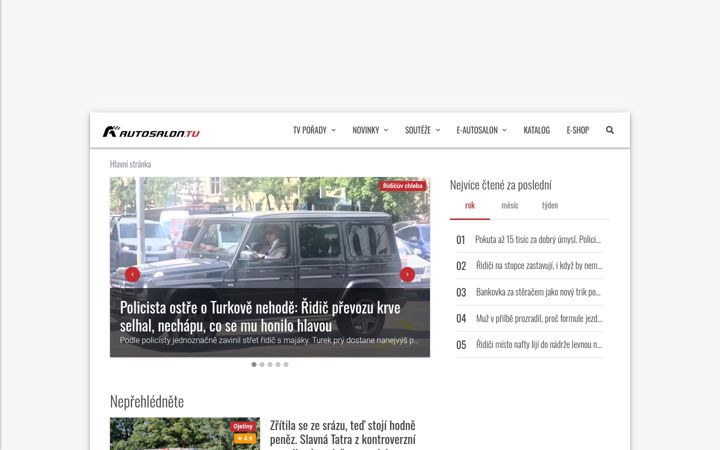Switch to the 'měsíc' most-read tab
The width and height of the screenshot is (720, 450).
click(510, 205)
